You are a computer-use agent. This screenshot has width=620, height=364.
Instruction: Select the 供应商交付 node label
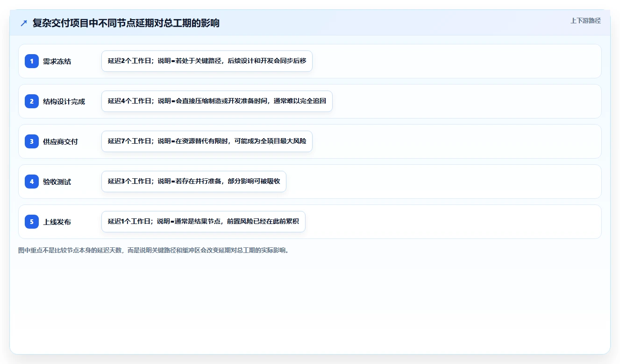coord(60,142)
